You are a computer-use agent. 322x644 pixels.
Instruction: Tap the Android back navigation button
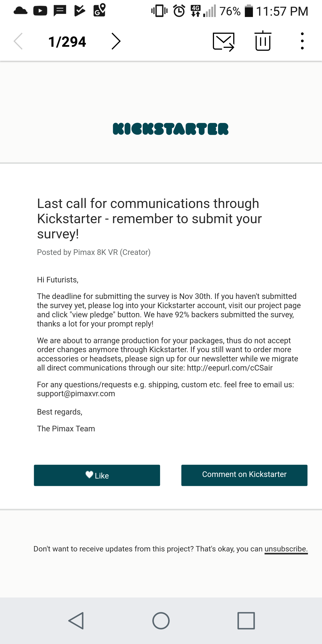[x=76, y=621]
